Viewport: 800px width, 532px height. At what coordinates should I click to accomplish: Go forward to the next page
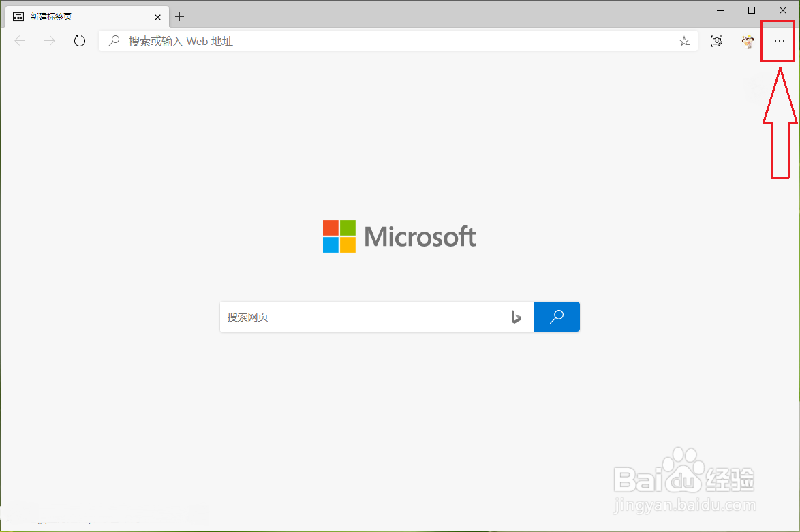(x=50, y=41)
